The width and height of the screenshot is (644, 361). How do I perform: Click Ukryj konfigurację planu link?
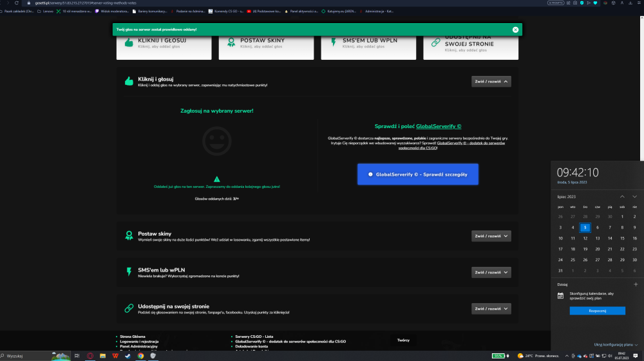point(616,345)
